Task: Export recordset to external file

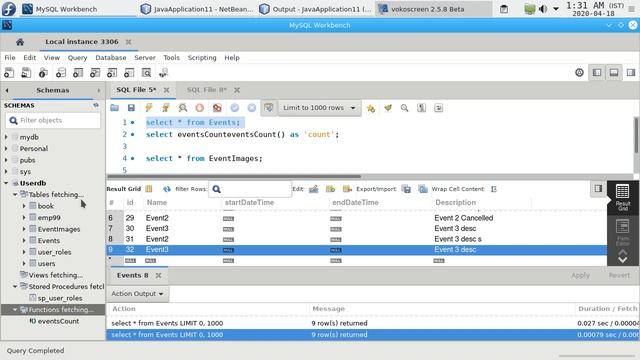Action: [x=407, y=189]
